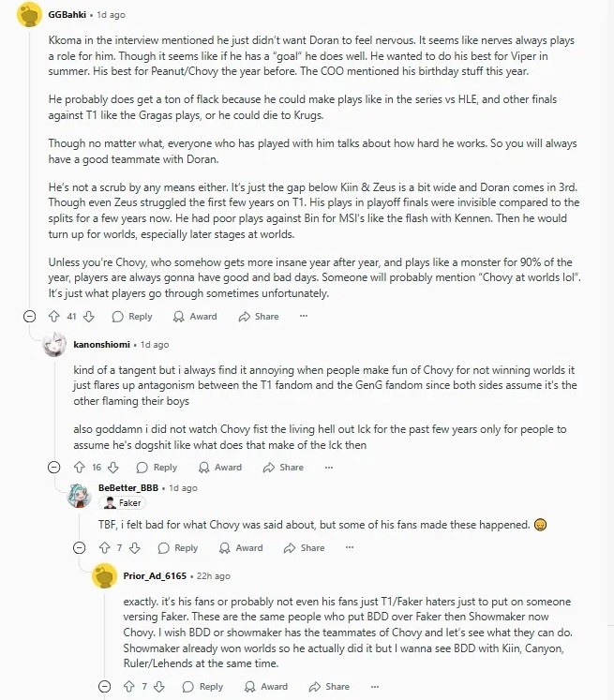Reply to kanonshiomi's comment

pos(157,468)
